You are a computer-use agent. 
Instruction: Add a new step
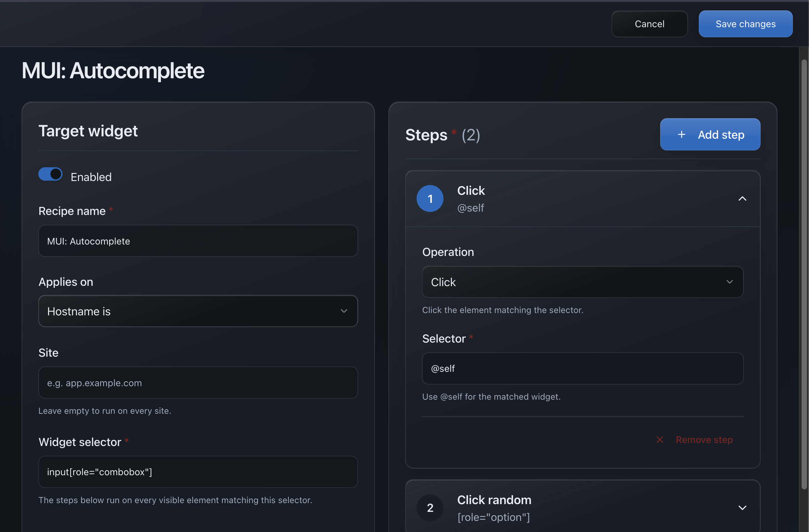tap(710, 135)
